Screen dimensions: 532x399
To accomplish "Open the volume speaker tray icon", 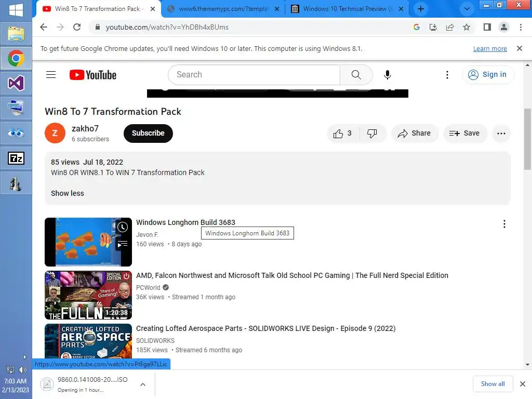I will click(22, 369).
